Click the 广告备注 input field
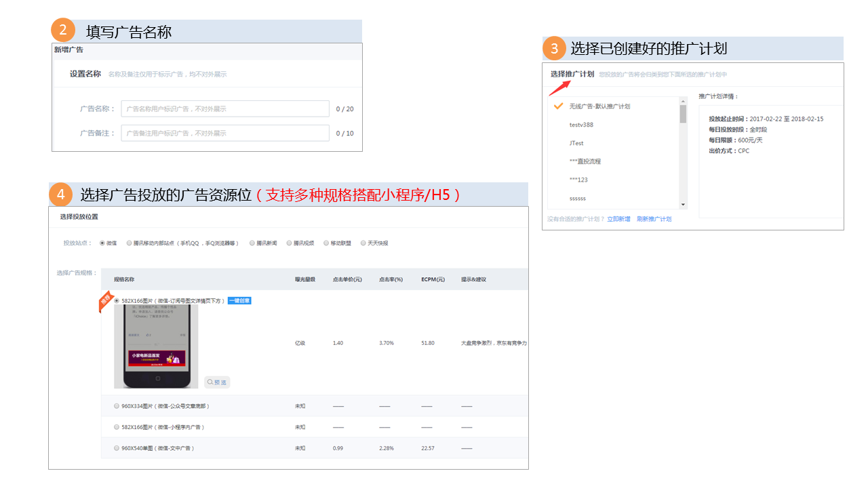Viewport: 868px width, 488px height. [x=225, y=133]
